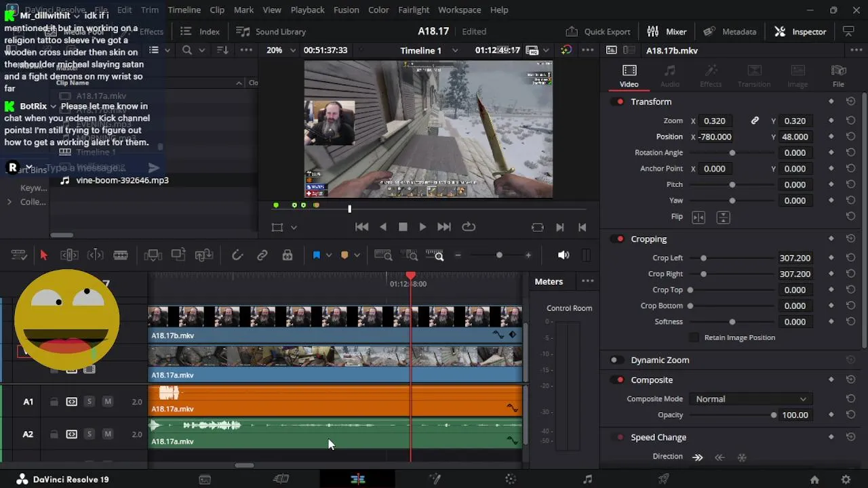Click Quick Export button

(x=598, y=31)
